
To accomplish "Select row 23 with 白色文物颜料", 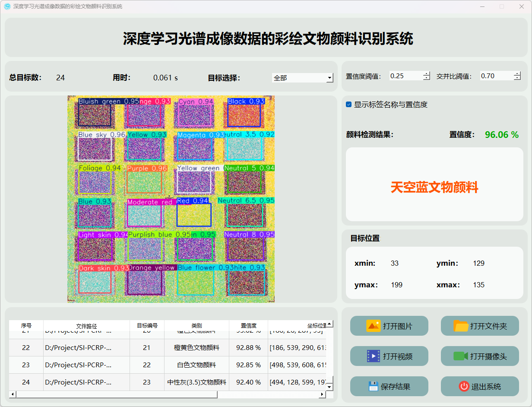I will click(x=196, y=365).
